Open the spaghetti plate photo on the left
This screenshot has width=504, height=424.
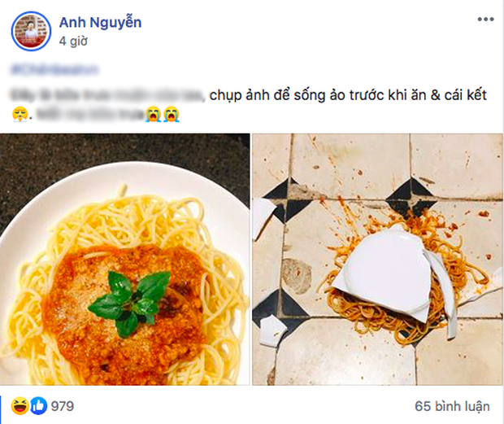(124, 260)
